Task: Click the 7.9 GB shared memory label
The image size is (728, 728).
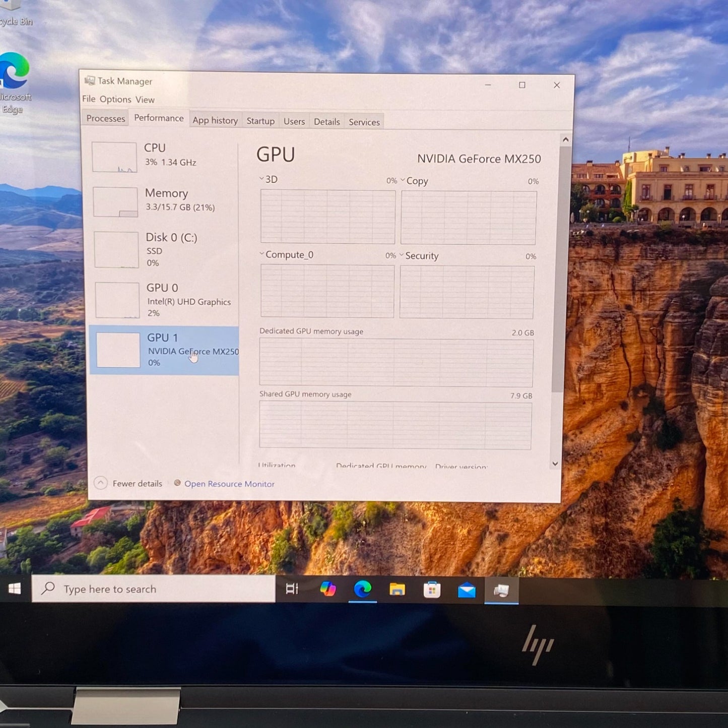Action: tap(521, 395)
